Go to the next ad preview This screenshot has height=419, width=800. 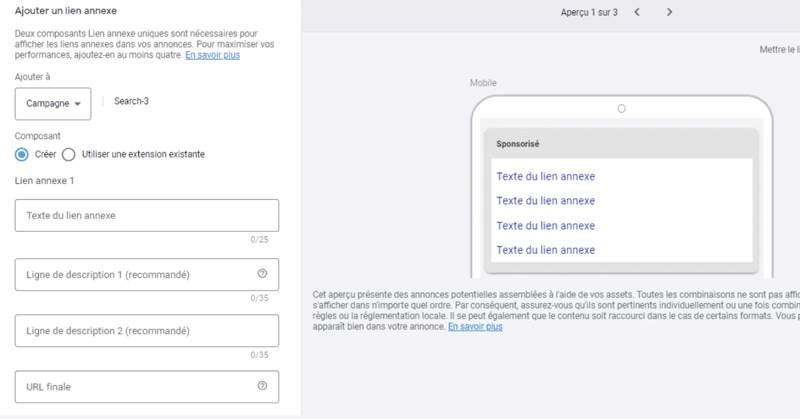click(x=669, y=12)
